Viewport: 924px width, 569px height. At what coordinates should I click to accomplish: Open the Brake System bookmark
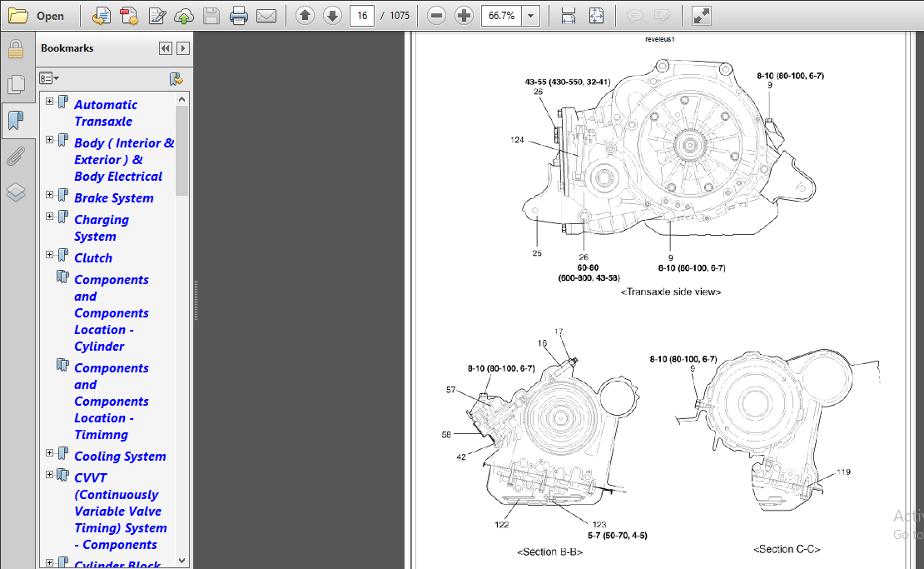pos(114,198)
